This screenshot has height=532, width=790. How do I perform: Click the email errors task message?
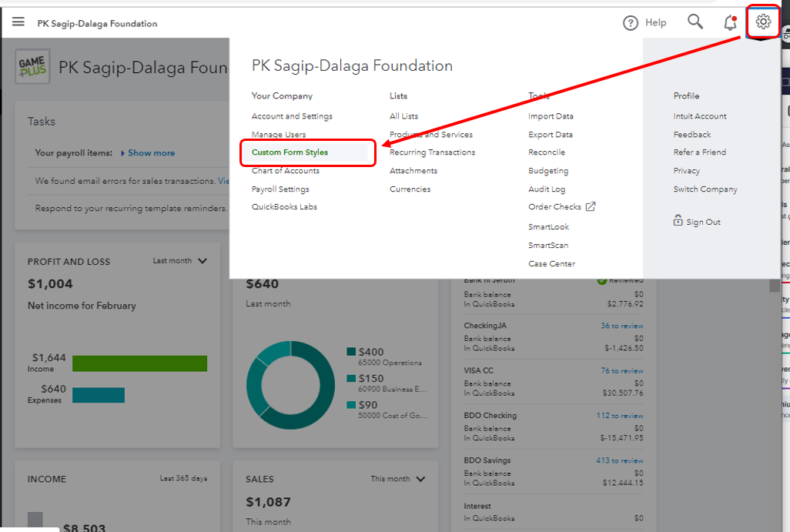click(x=125, y=181)
